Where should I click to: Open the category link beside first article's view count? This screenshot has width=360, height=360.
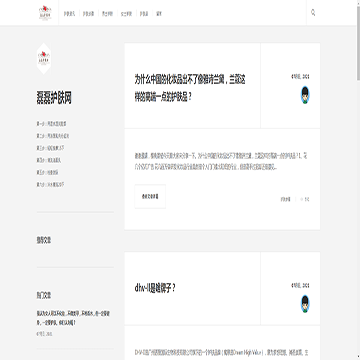tap(285, 199)
